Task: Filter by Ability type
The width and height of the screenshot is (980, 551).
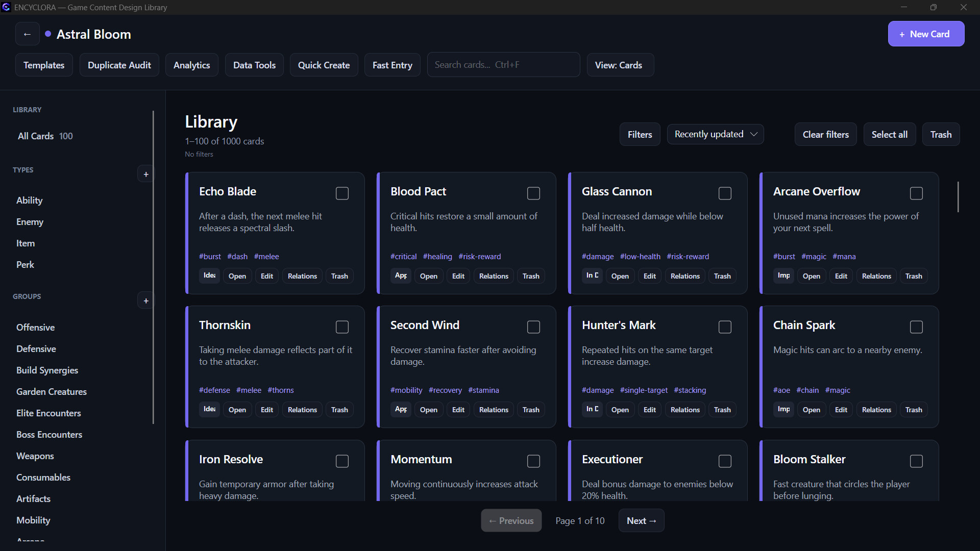Action: pos(30,201)
